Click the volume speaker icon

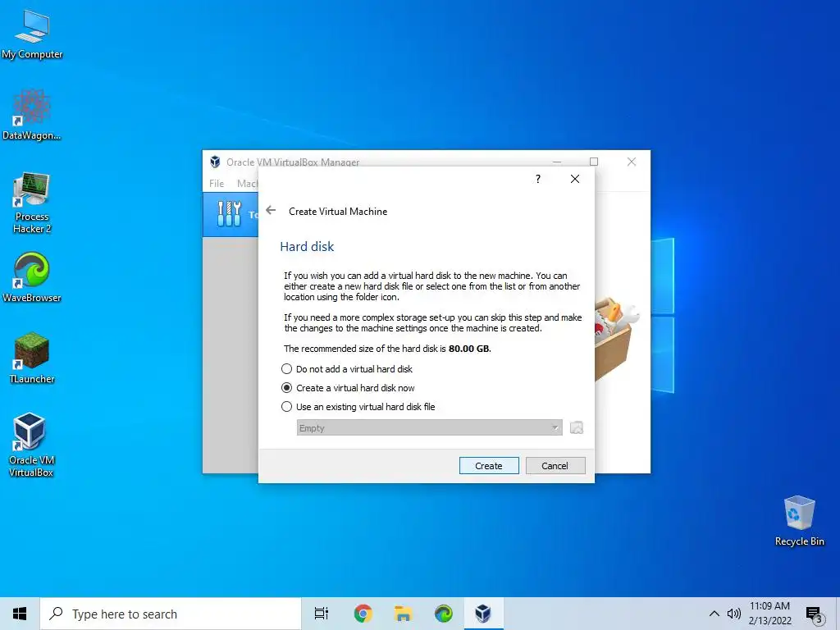point(734,614)
